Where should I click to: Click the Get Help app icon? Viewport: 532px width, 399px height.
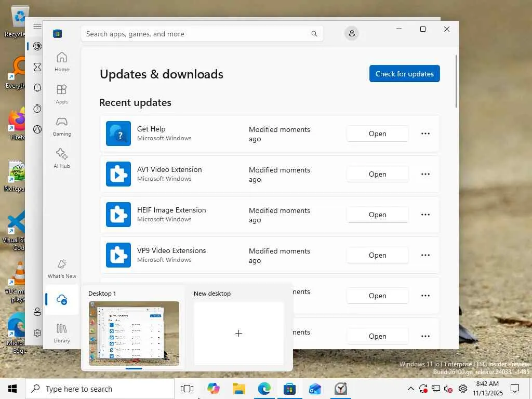tap(118, 134)
